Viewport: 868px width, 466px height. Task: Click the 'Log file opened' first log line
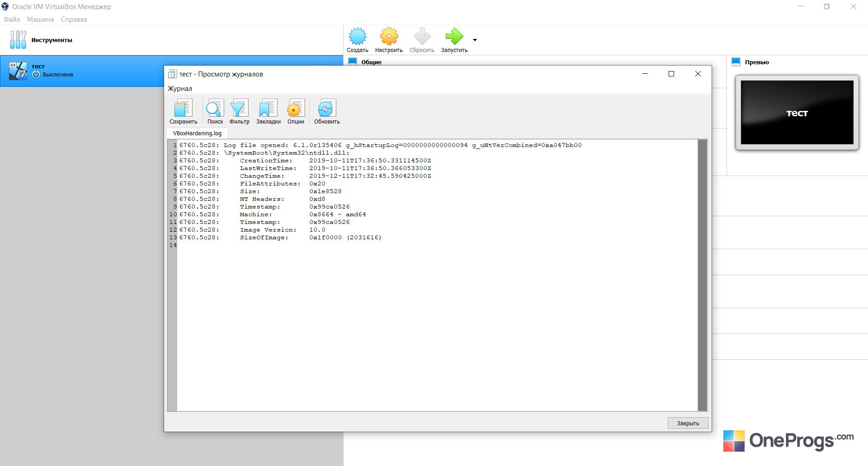(380, 145)
